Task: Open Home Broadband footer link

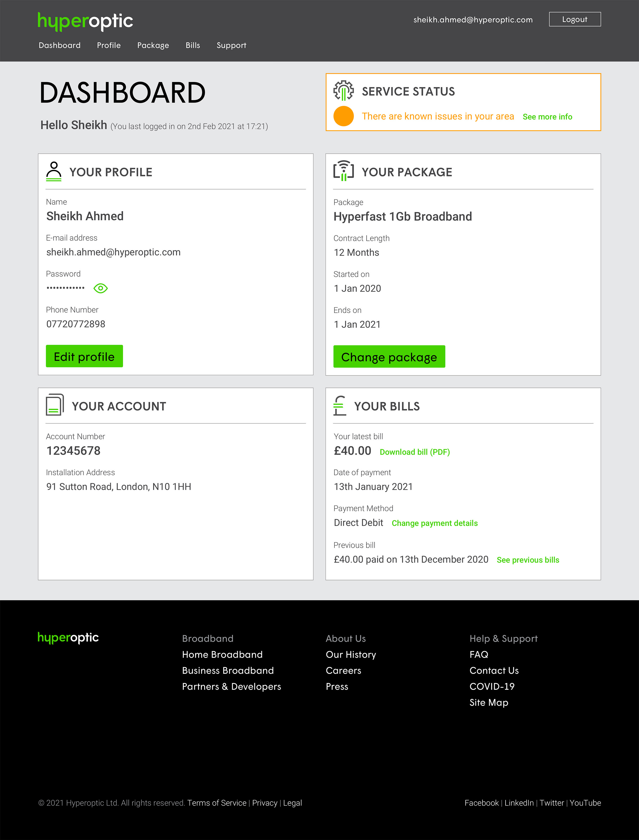Action: tap(222, 654)
